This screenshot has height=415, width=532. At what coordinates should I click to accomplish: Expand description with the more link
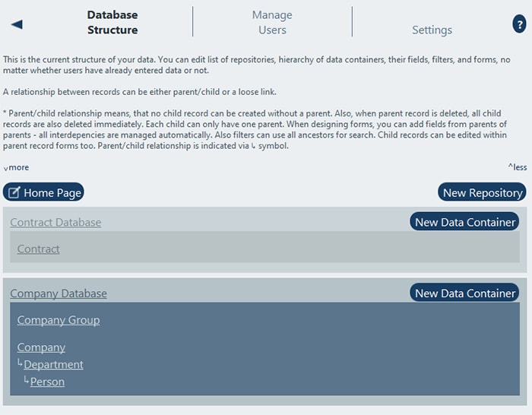tap(16, 167)
